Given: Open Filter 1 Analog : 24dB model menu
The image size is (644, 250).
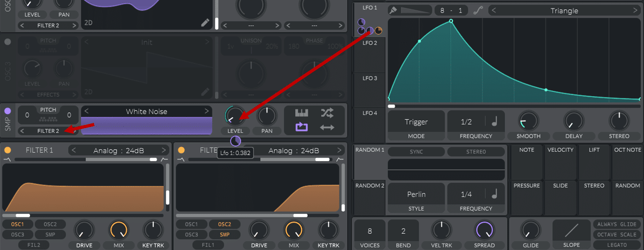Looking at the screenshot, I should 118,150.
